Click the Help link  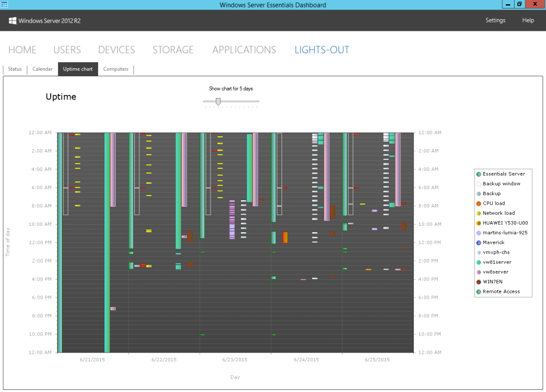pyautogui.click(x=528, y=20)
